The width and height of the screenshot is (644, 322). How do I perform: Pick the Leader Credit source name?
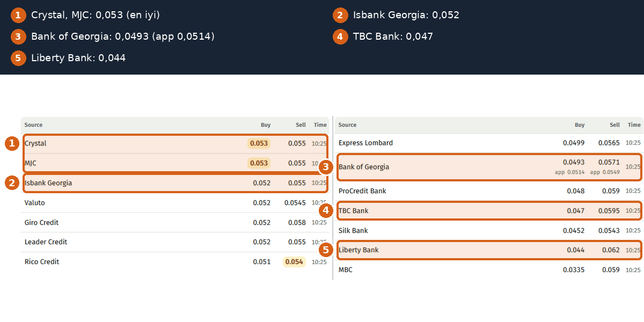(x=46, y=242)
